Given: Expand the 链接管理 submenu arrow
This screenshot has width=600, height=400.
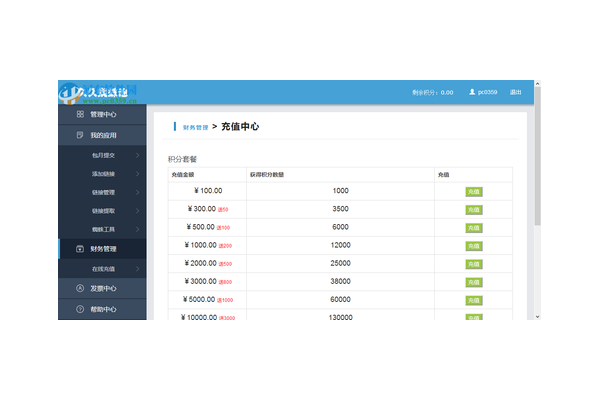Looking at the screenshot, I should (x=137, y=192).
